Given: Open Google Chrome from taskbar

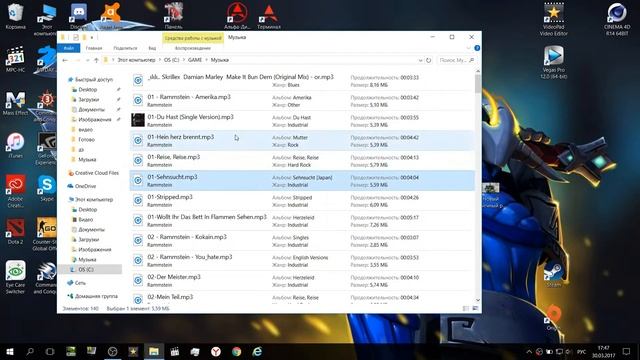Looking at the screenshot, I should coord(236,351).
